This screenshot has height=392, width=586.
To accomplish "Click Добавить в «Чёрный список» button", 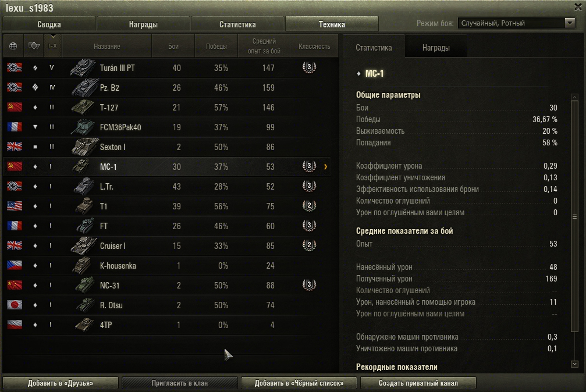I will click(x=299, y=383).
